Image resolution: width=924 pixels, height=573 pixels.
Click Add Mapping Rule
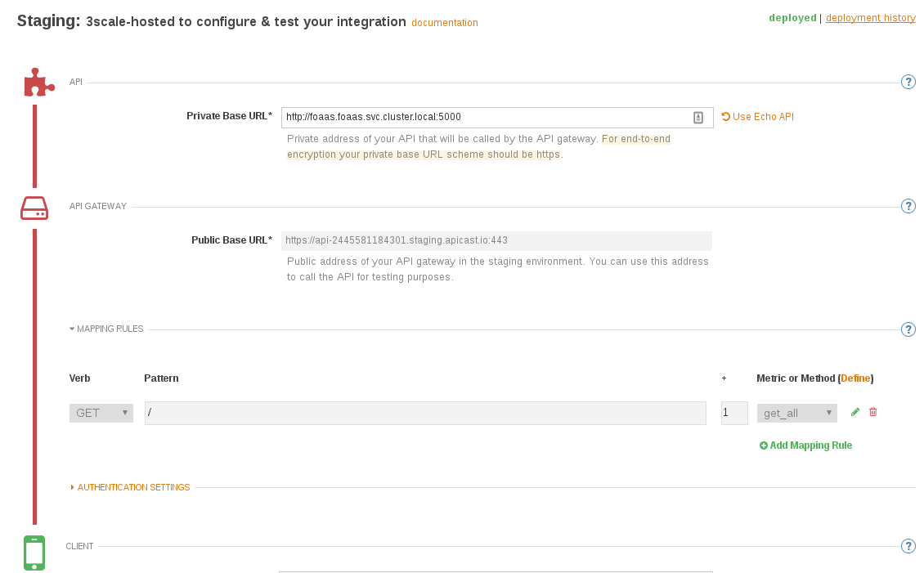805,445
